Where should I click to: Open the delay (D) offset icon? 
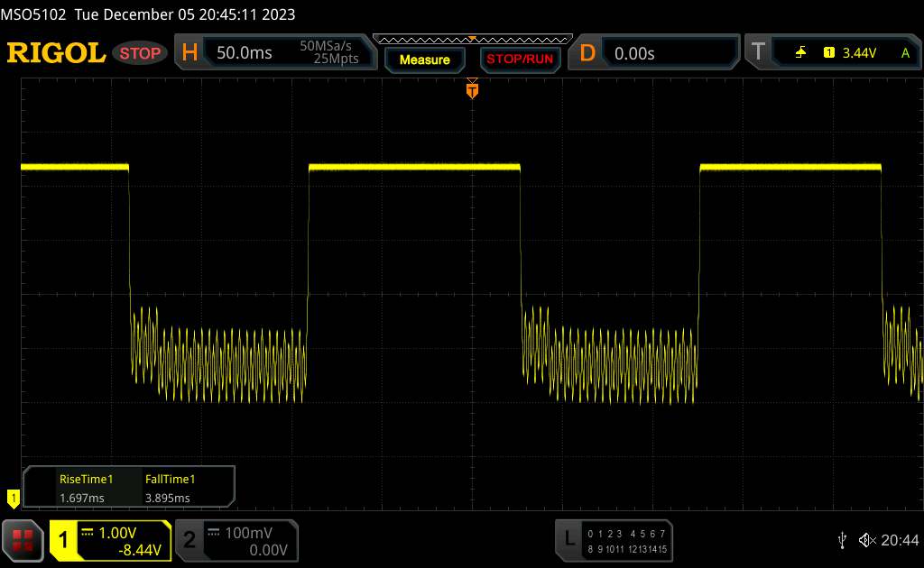(587, 53)
